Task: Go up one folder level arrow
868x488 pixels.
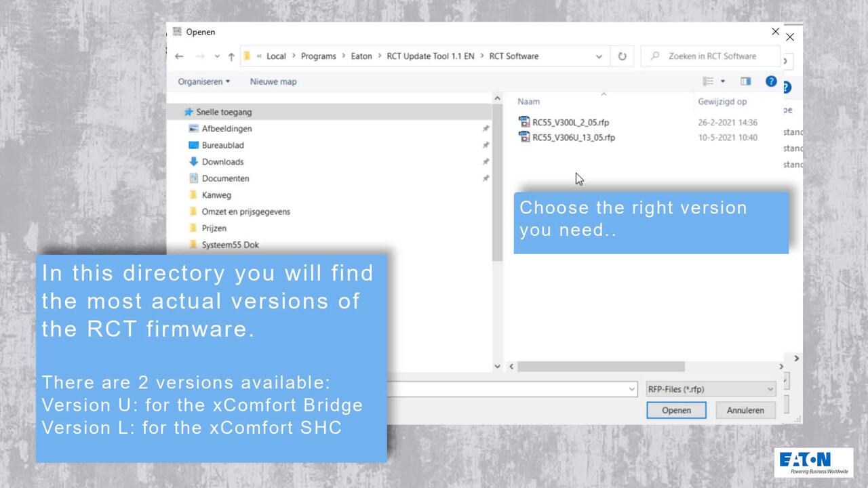Action: pos(231,56)
